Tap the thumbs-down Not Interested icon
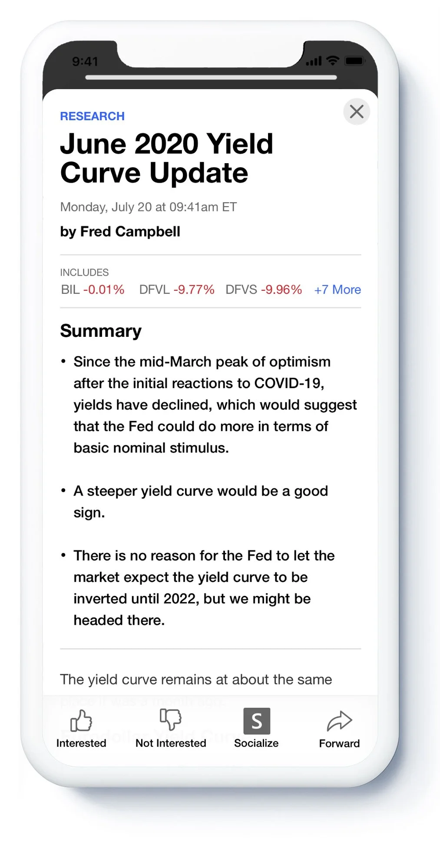Viewport: 440px width, 868px height. 171,719
